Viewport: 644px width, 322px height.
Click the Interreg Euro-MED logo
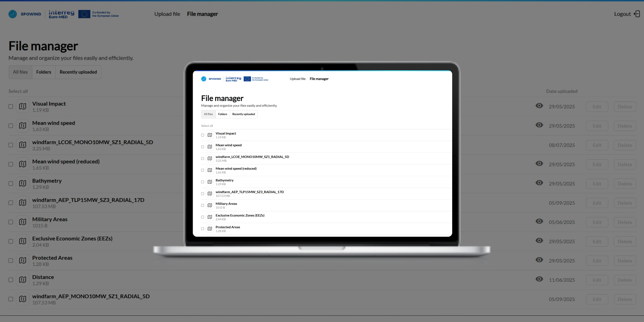(61, 14)
